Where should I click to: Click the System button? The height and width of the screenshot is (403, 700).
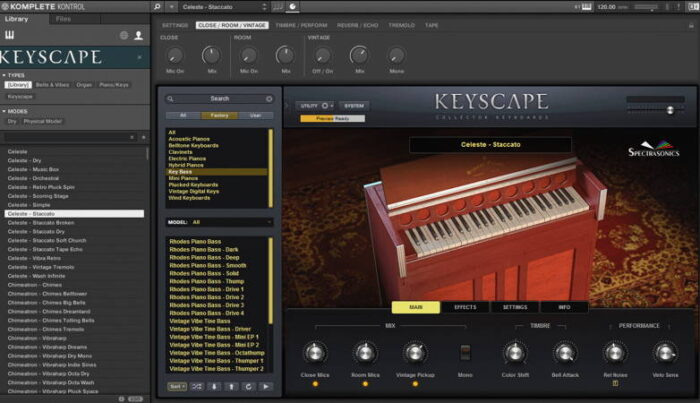pyautogui.click(x=354, y=105)
